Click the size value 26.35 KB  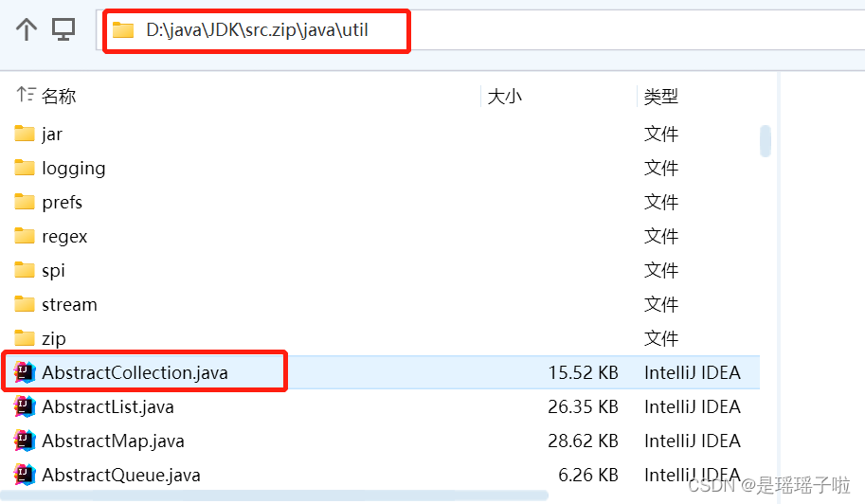click(583, 407)
